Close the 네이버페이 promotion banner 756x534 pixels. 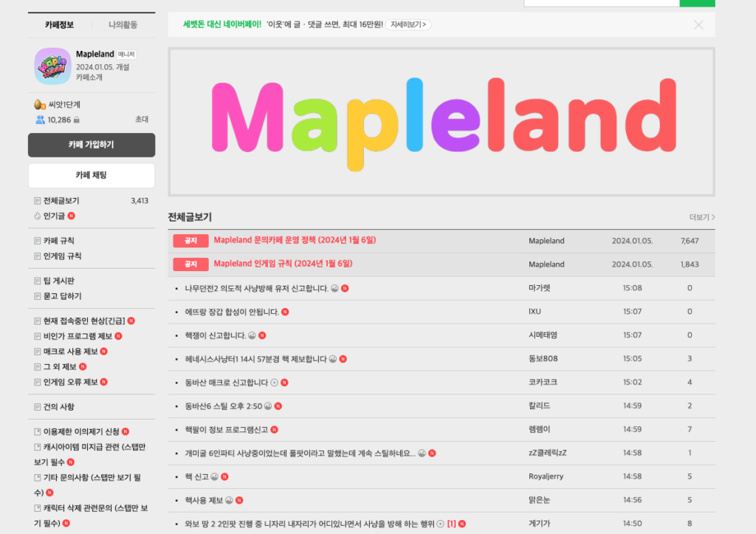tap(698, 24)
